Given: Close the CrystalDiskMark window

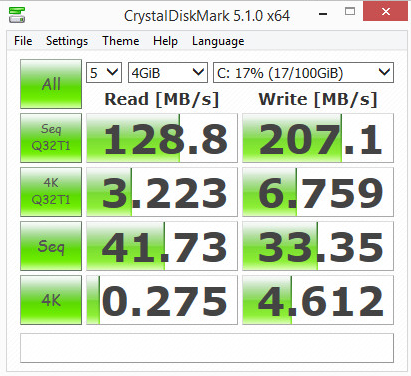Looking at the screenshot, I should pos(386,12).
